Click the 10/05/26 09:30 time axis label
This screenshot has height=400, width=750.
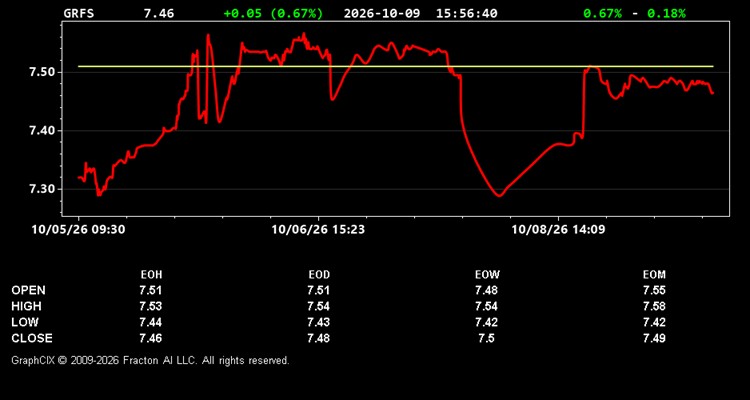[78, 230]
